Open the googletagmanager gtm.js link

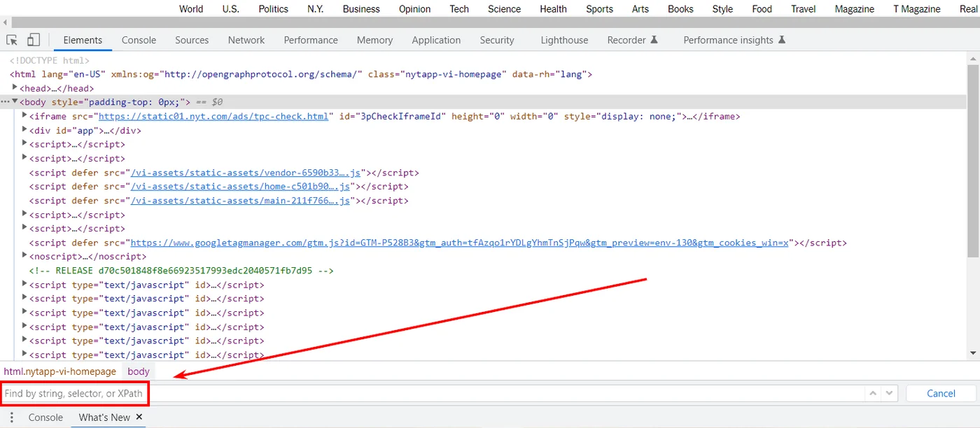pos(460,243)
